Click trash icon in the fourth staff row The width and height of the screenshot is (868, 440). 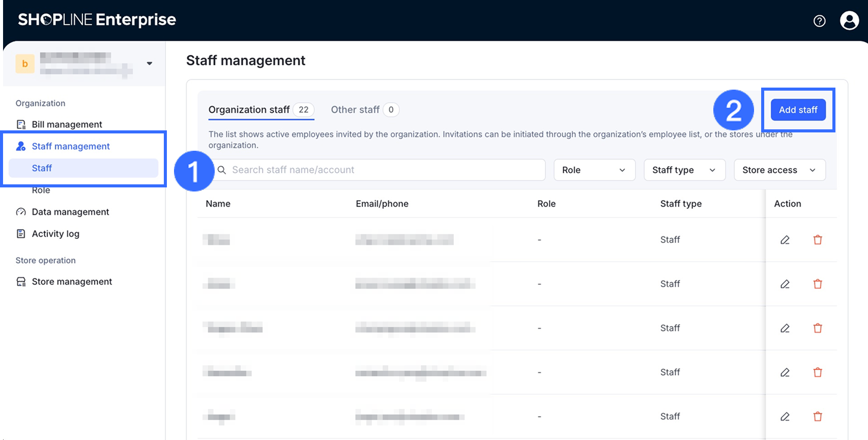(818, 373)
